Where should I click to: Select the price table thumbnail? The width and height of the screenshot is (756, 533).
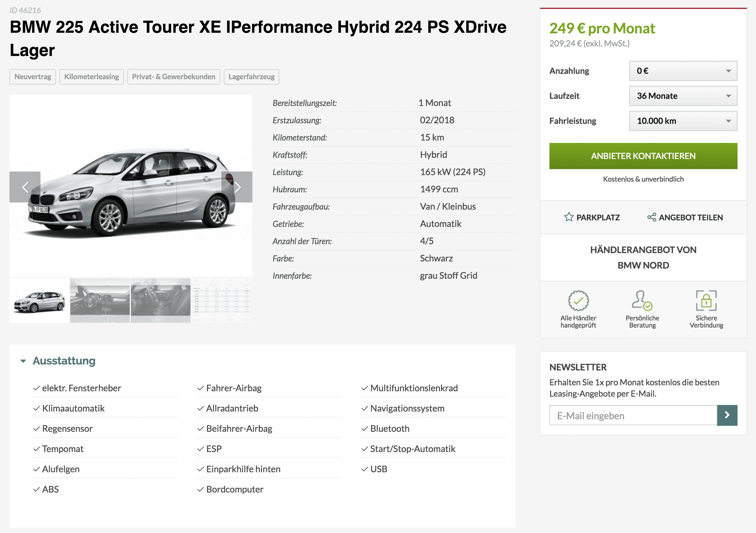click(222, 300)
